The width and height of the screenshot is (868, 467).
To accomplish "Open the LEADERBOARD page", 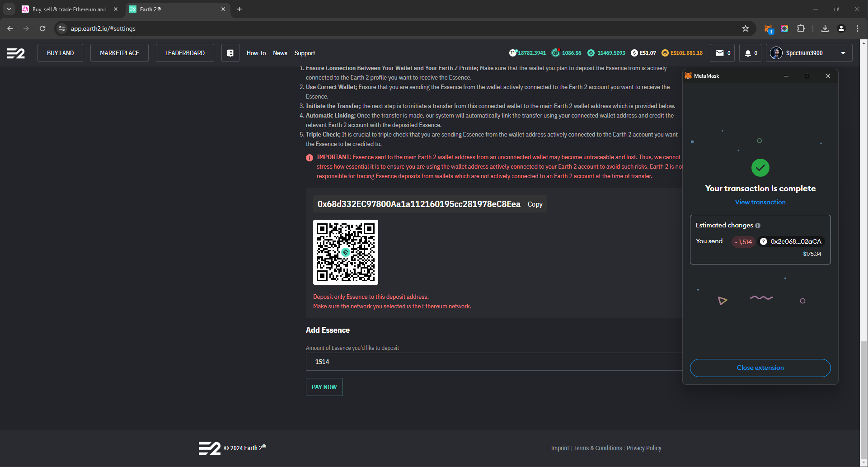I will (x=185, y=53).
